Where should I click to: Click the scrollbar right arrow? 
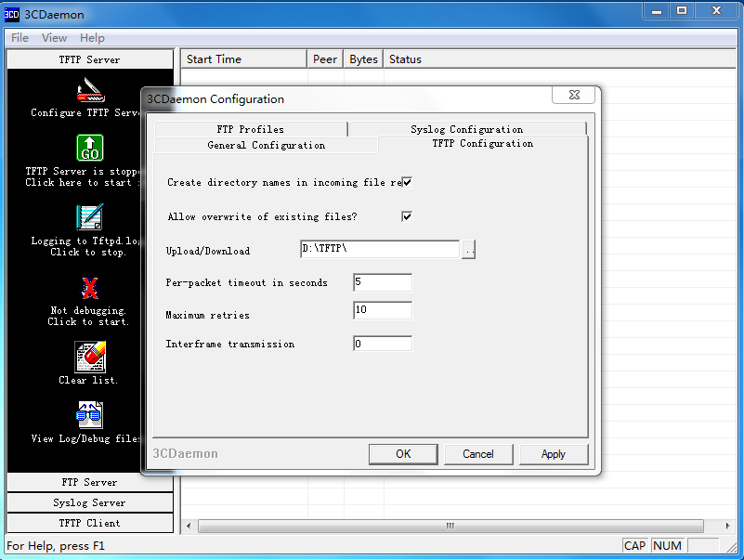[x=727, y=526]
